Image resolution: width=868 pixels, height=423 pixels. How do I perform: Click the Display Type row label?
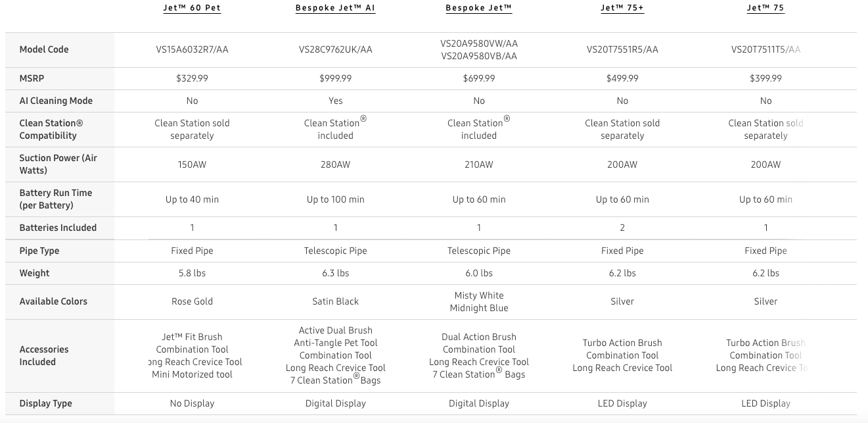[45, 403]
